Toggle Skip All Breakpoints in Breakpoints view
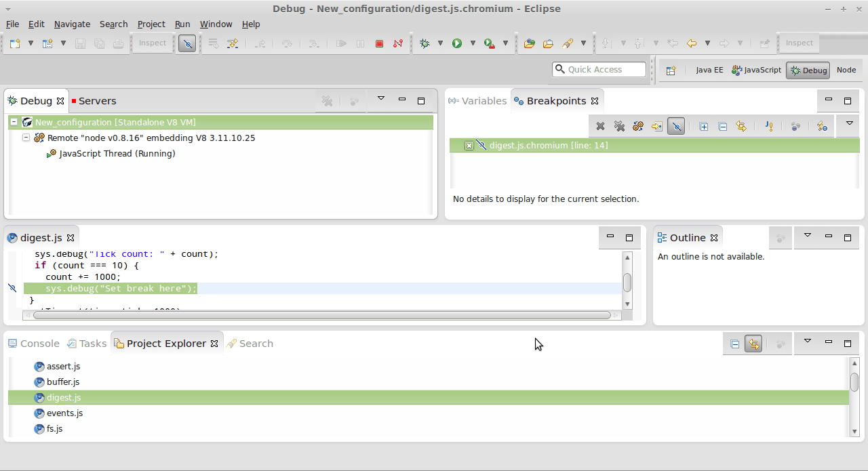 click(x=676, y=126)
